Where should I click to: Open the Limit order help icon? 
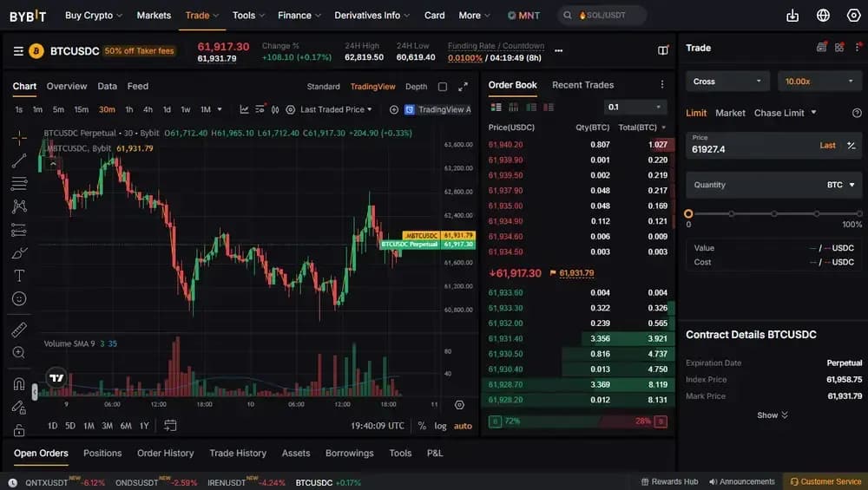[x=857, y=113]
